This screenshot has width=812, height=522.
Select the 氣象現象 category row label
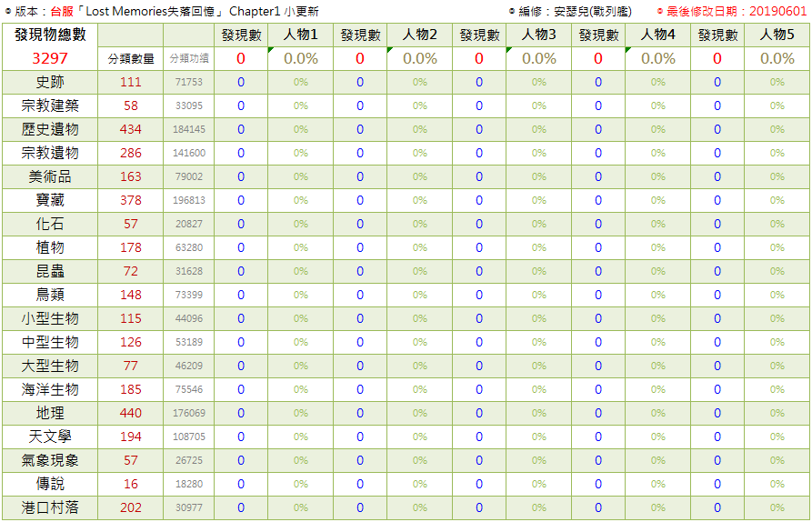(x=50, y=460)
